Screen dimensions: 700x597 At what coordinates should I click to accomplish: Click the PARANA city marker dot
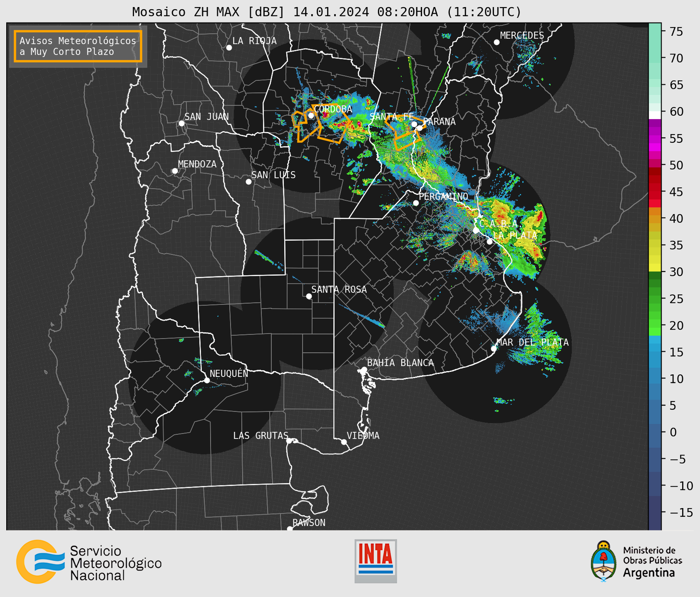pyautogui.click(x=420, y=128)
